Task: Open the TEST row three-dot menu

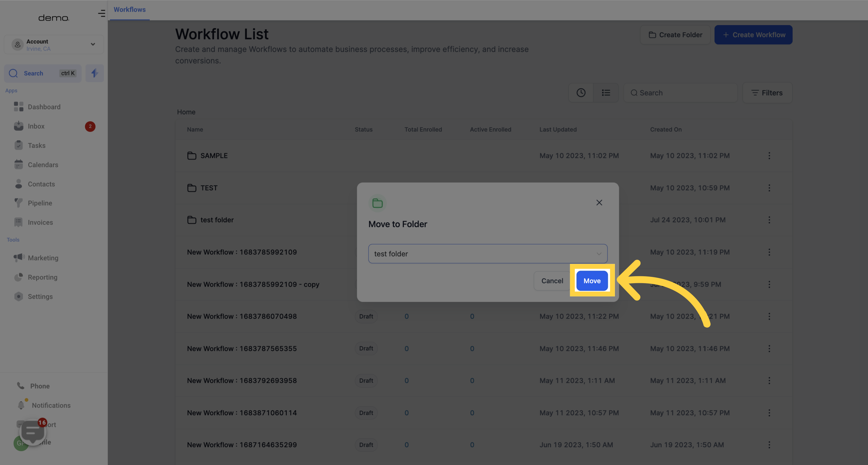Action: [x=769, y=188]
